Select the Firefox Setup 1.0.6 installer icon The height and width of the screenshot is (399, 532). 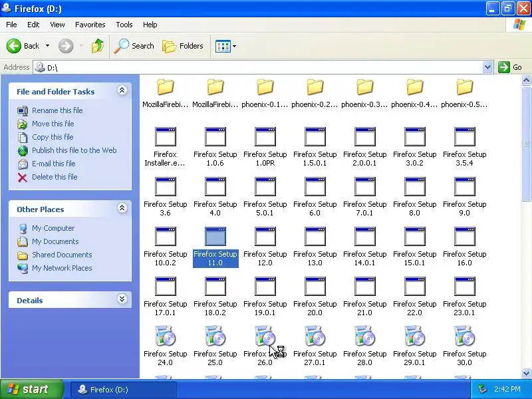[x=215, y=137]
